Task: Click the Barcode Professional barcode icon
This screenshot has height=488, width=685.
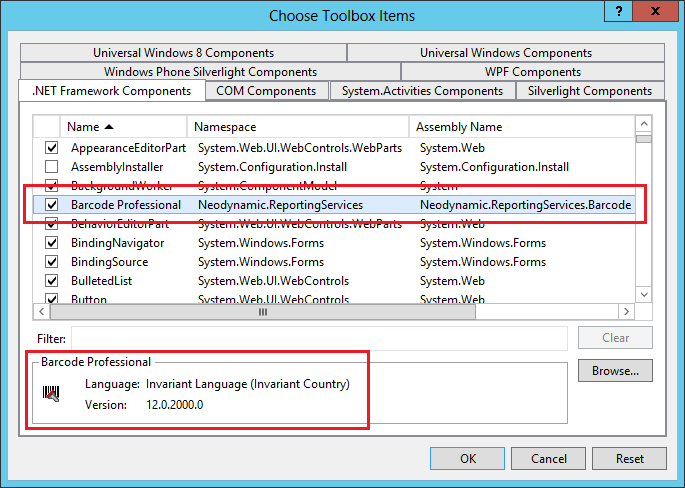Action: tap(51, 393)
